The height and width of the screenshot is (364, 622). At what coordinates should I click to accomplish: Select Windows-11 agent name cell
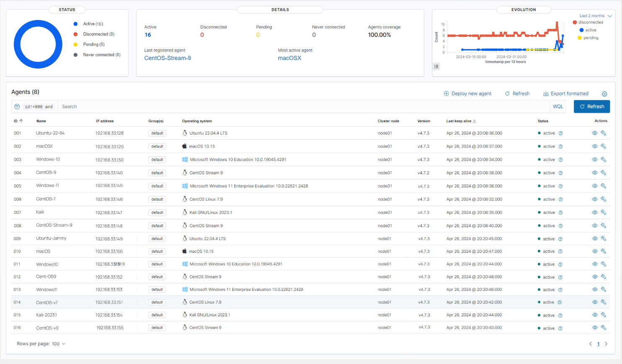[47, 186]
